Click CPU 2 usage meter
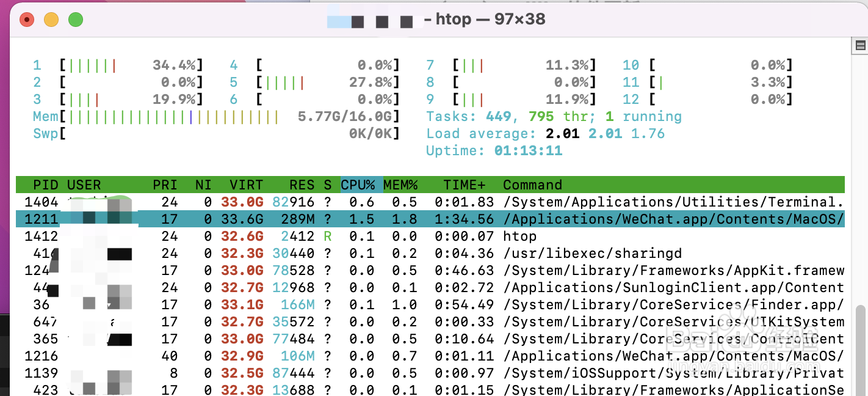Screen dimensions: 868x396 (x=118, y=82)
